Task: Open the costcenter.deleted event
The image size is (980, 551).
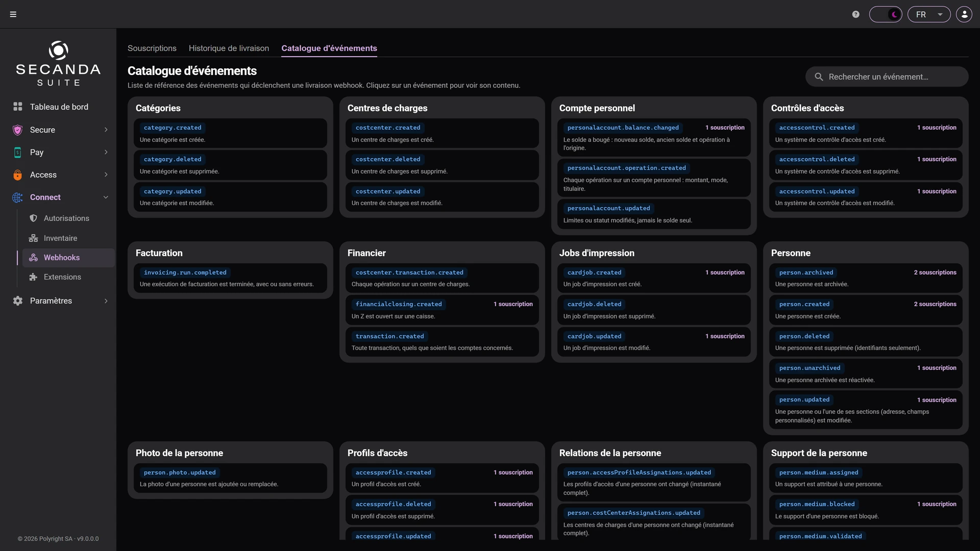Action: coord(442,165)
